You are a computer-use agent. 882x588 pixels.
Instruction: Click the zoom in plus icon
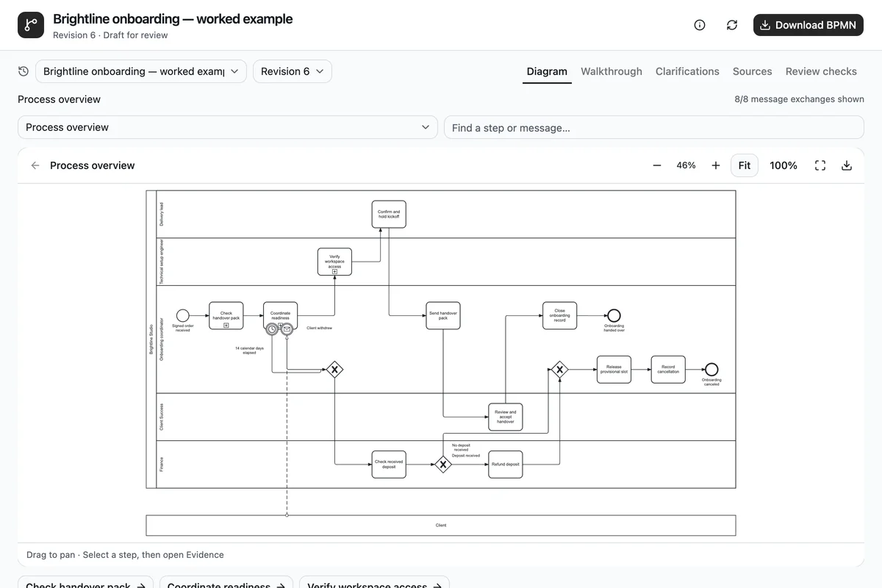pyautogui.click(x=716, y=165)
